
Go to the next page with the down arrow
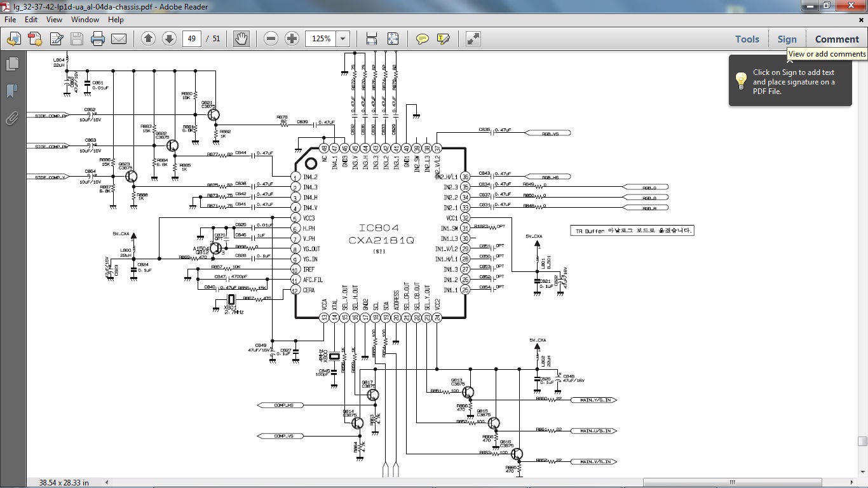pos(169,39)
